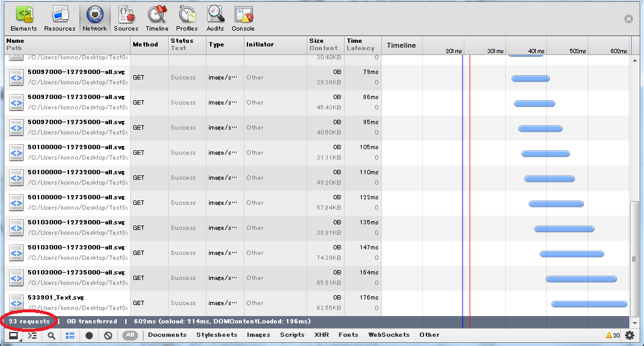
Task: Filter requests by XHR
Action: point(321,335)
